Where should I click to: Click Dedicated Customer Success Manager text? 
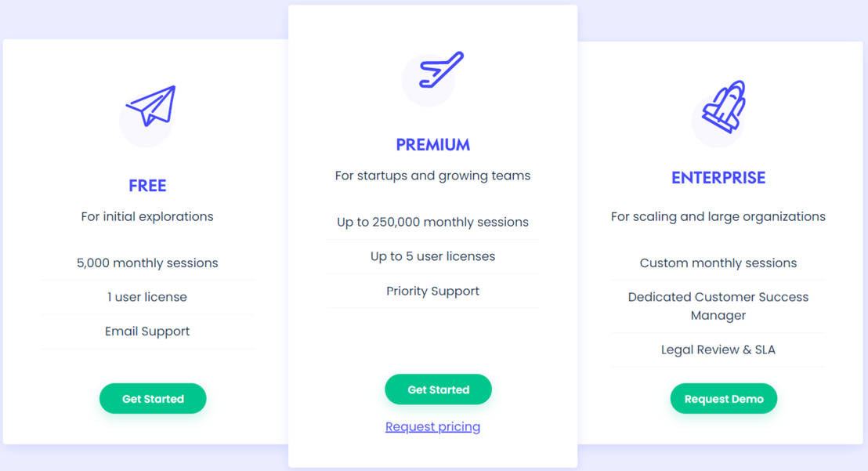(718, 306)
